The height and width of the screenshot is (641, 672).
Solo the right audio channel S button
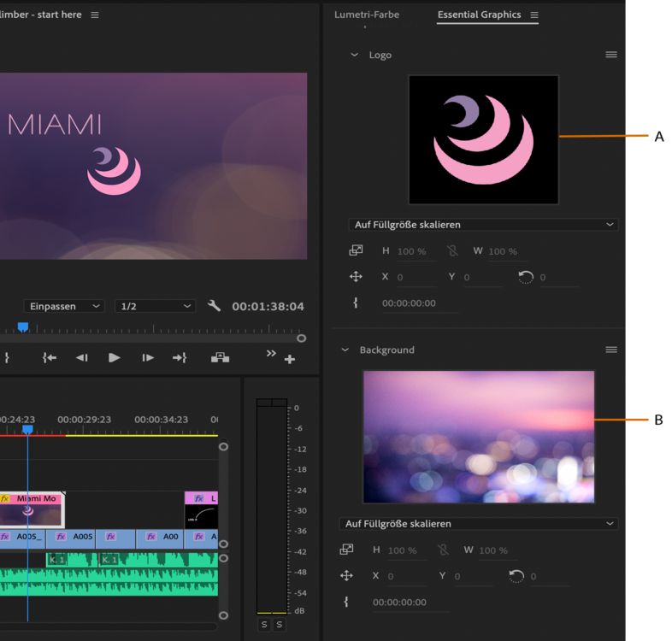pyautogui.click(x=280, y=624)
